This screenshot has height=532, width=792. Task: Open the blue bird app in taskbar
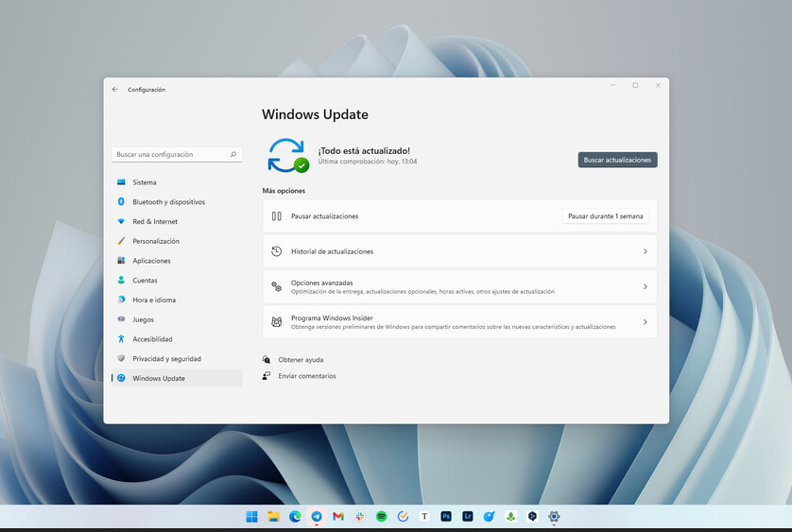tap(489, 516)
